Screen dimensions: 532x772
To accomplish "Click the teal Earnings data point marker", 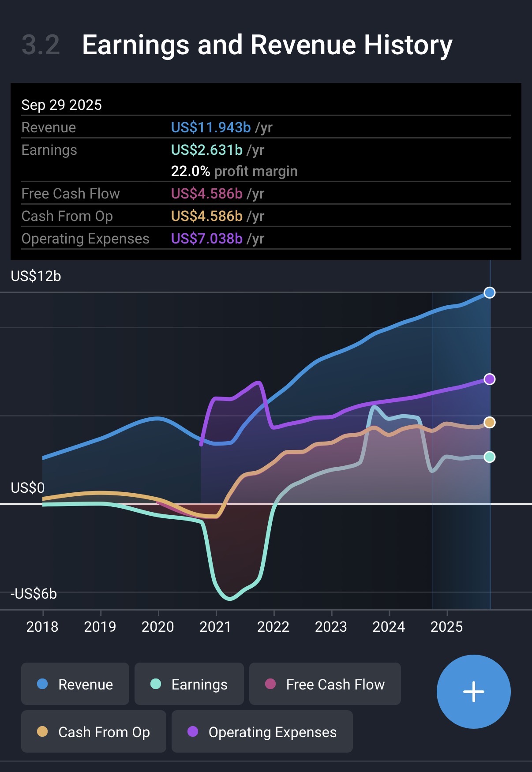I will point(489,457).
